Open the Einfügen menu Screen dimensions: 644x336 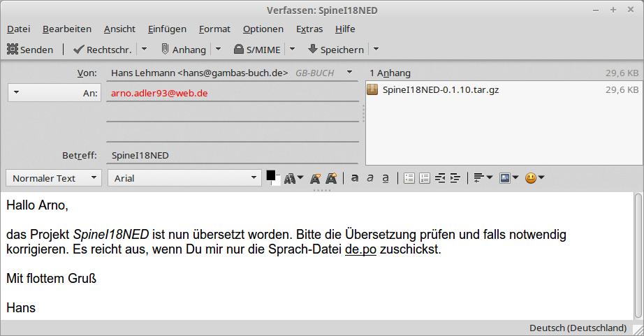[x=167, y=29]
